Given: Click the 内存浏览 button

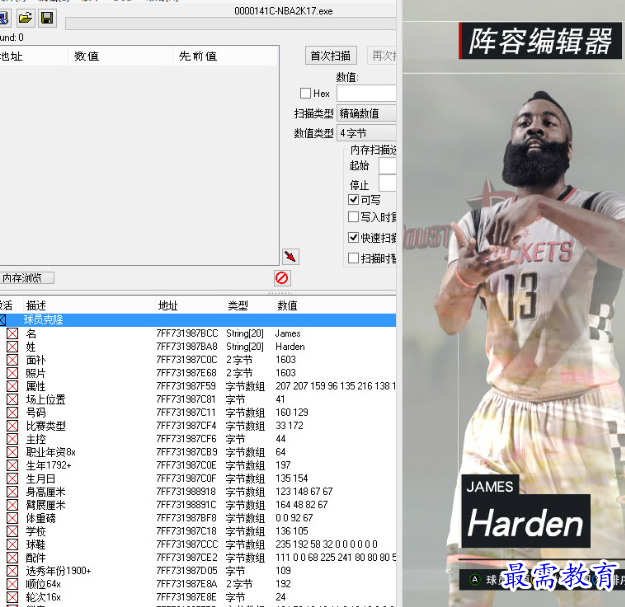Looking at the screenshot, I should pyautogui.click(x=27, y=278).
